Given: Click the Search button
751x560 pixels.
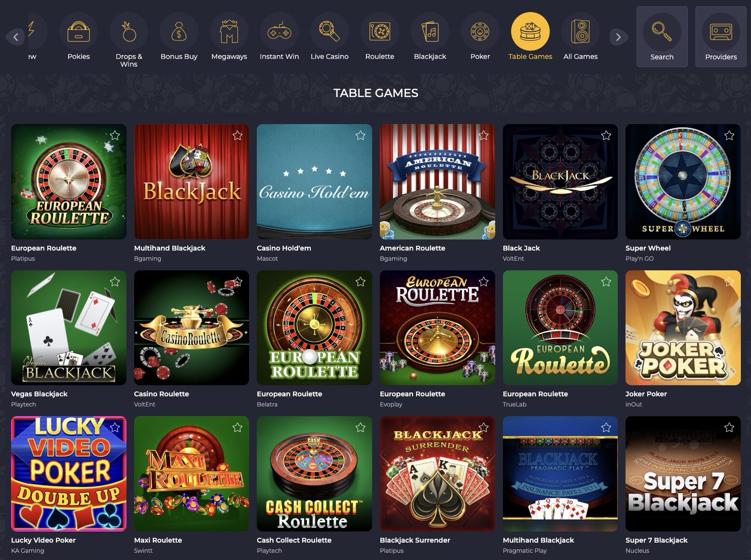Looking at the screenshot, I should (x=662, y=37).
